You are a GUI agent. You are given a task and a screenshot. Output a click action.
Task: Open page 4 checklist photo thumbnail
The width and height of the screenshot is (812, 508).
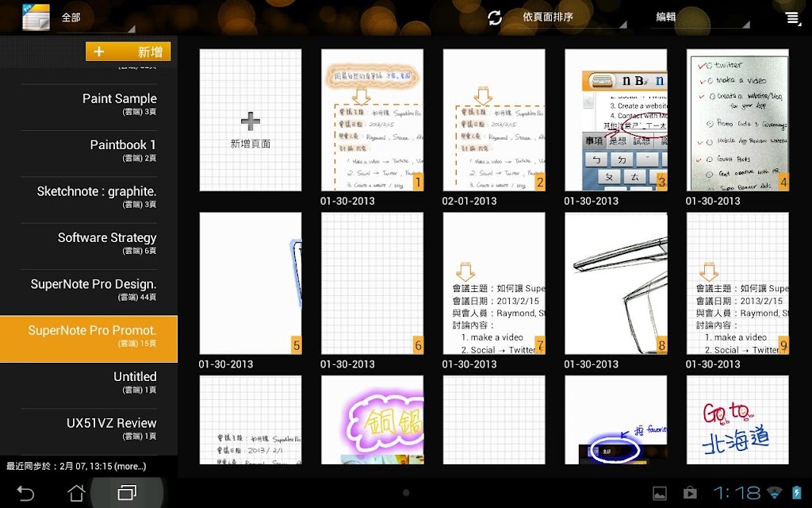coord(737,121)
